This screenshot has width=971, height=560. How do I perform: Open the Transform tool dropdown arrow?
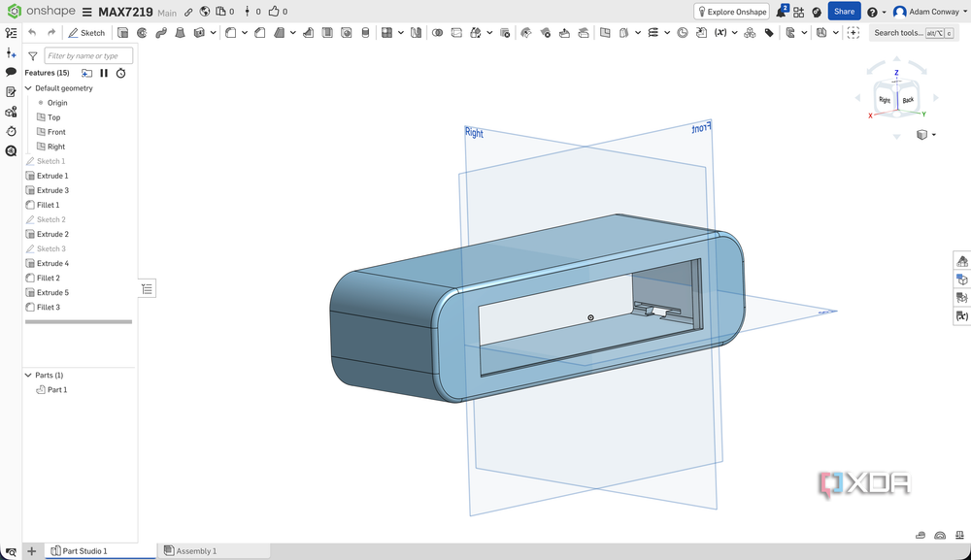(x=489, y=33)
